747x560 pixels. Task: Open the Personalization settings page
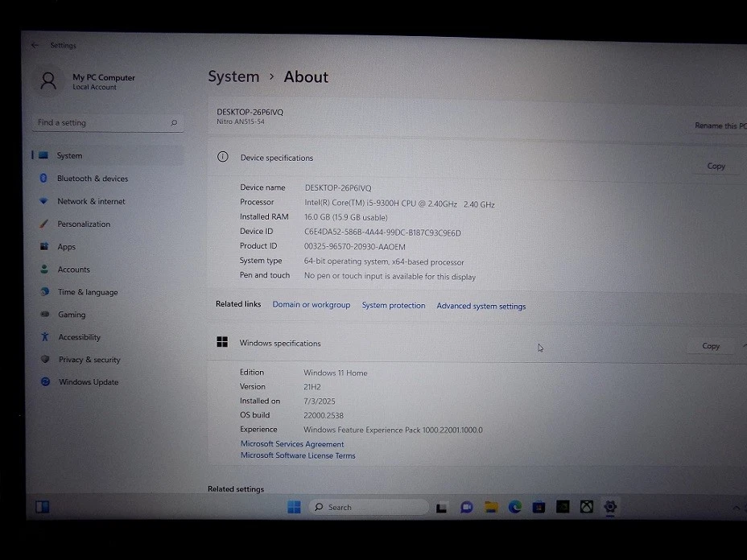pos(84,224)
